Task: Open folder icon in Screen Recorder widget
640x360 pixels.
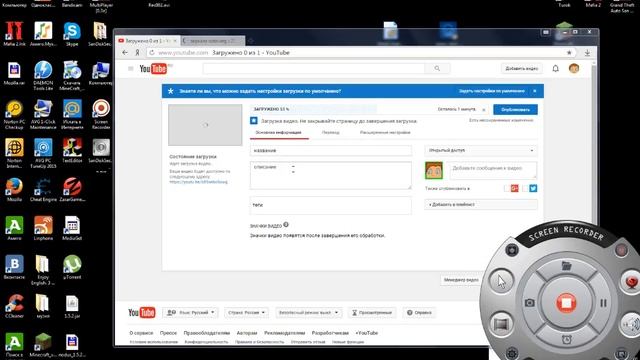Action: click(x=566, y=266)
